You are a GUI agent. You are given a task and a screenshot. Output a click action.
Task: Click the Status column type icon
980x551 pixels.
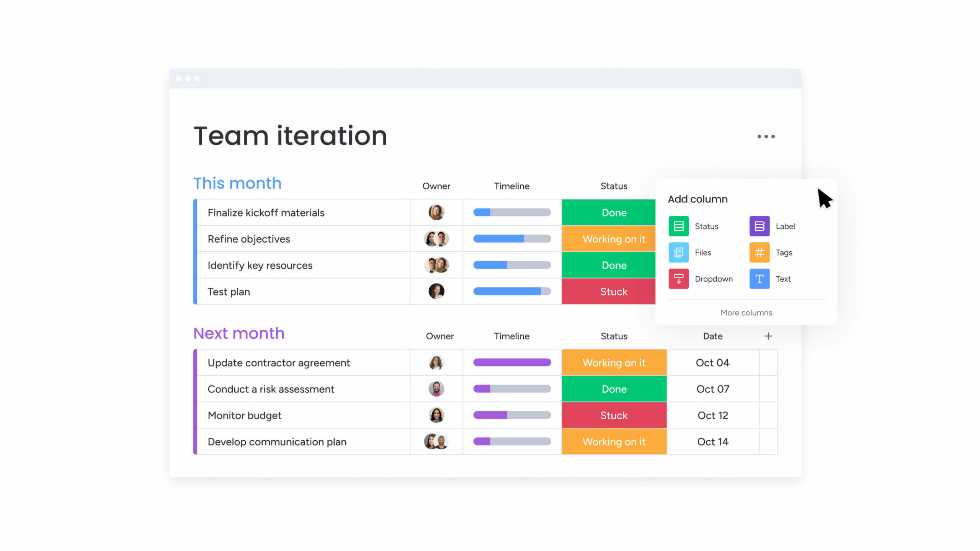678,226
